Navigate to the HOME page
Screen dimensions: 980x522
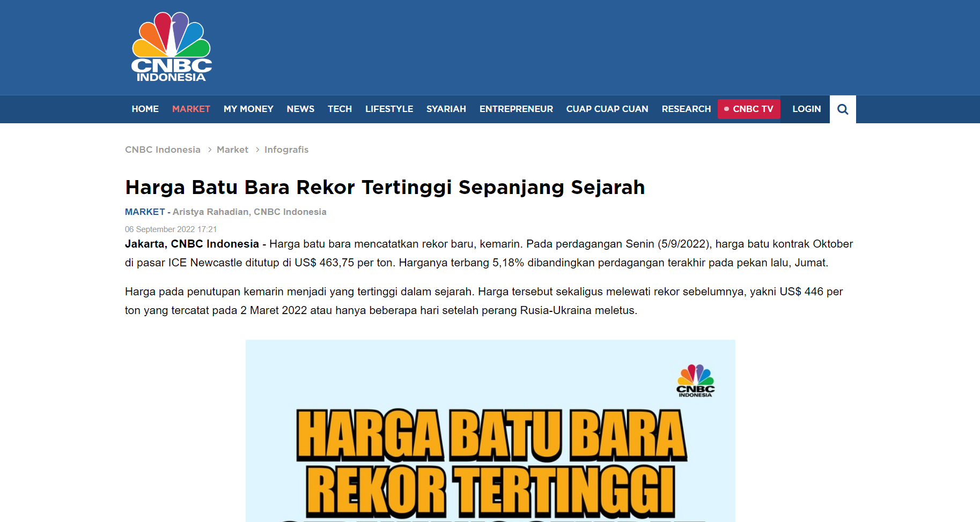tap(145, 109)
